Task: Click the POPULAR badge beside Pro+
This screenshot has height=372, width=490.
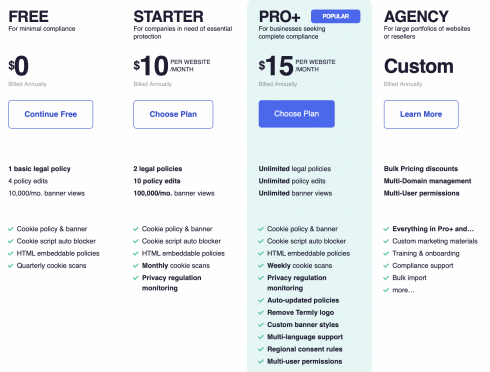Action: click(336, 16)
